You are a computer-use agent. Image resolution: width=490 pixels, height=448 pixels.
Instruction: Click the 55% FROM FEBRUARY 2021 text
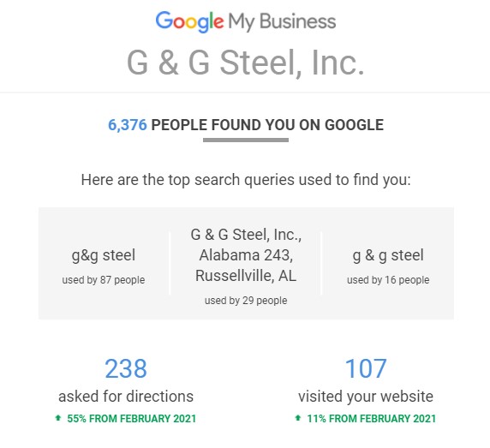132,419
